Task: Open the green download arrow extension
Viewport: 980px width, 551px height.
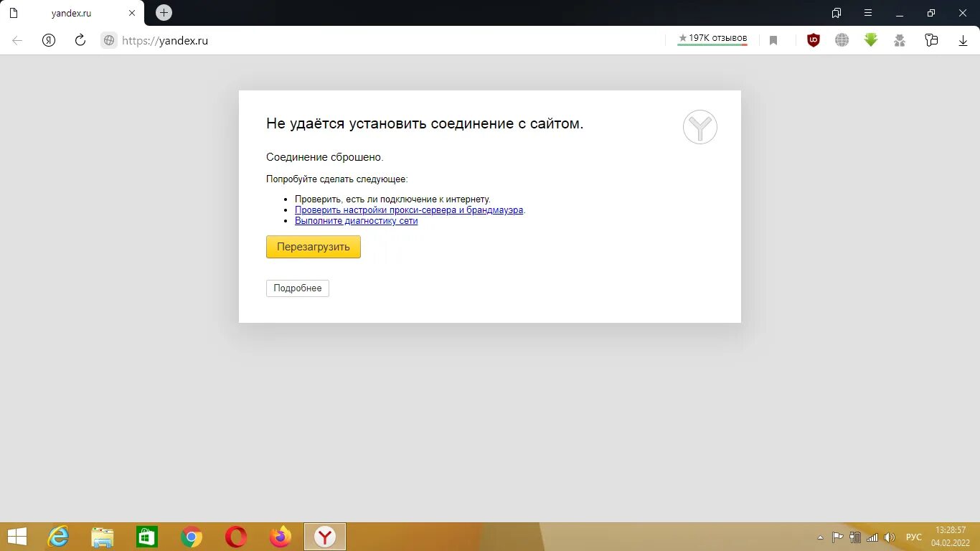Action: 871,40
